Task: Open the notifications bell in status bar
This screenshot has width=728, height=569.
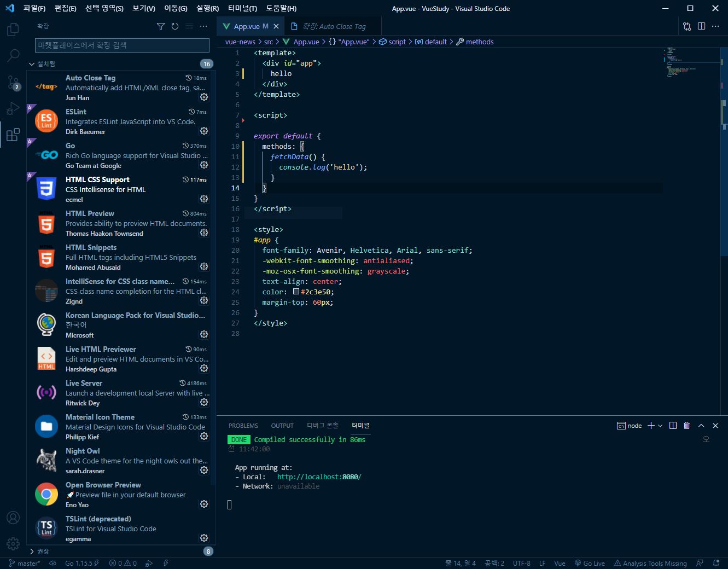Action: (716, 563)
